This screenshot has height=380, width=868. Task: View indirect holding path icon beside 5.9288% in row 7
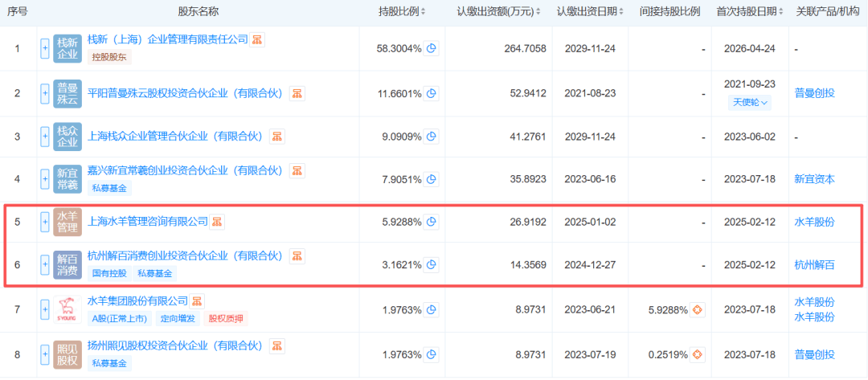click(698, 310)
